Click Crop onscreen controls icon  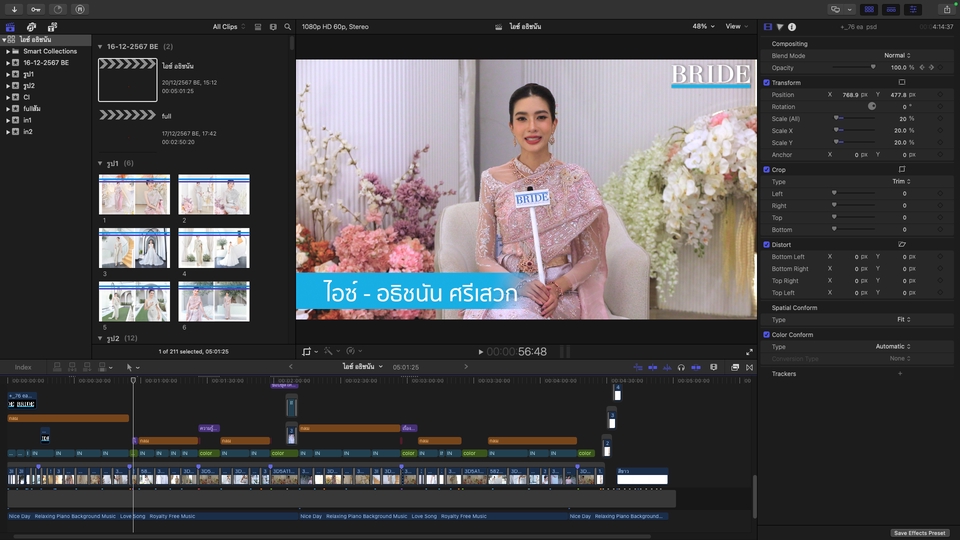pos(902,169)
